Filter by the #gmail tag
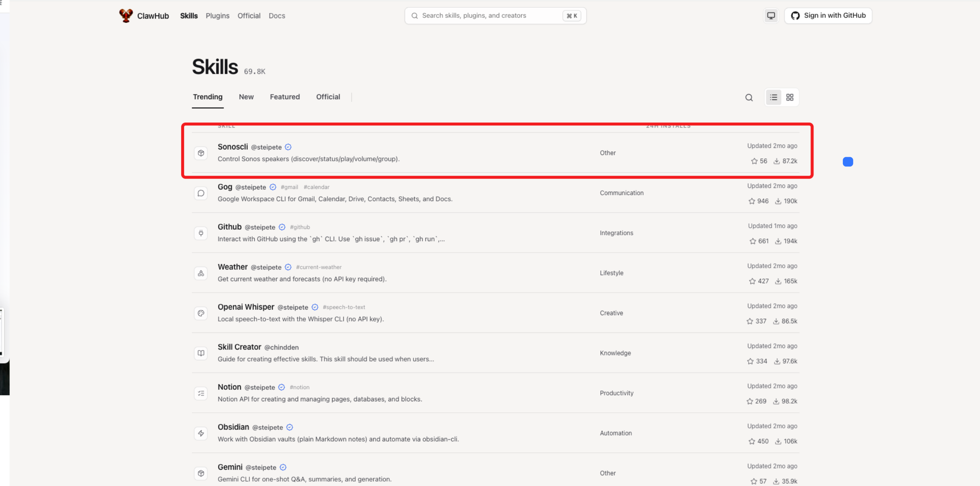This screenshot has width=980, height=486. [289, 187]
